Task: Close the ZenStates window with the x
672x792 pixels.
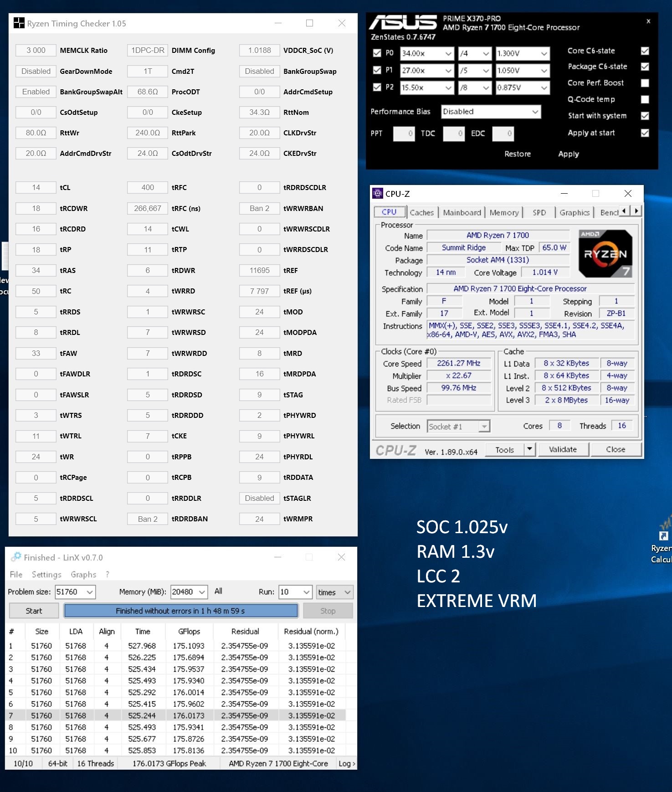Action: coord(648,21)
